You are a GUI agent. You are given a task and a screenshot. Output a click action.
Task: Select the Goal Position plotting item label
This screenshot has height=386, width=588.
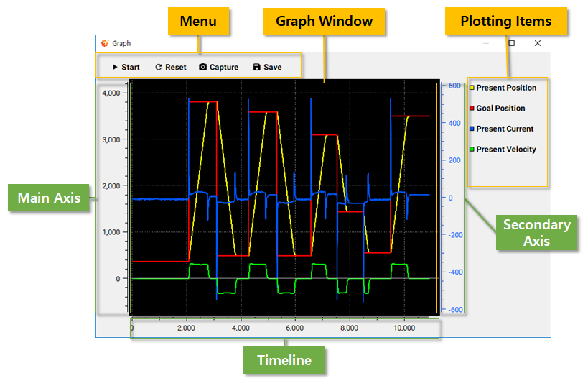click(x=500, y=108)
